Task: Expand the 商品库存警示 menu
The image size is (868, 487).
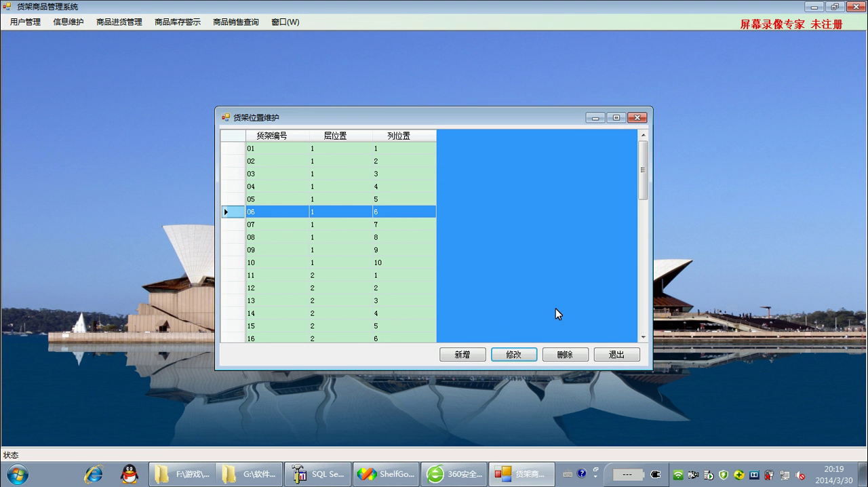Action: [x=178, y=22]
